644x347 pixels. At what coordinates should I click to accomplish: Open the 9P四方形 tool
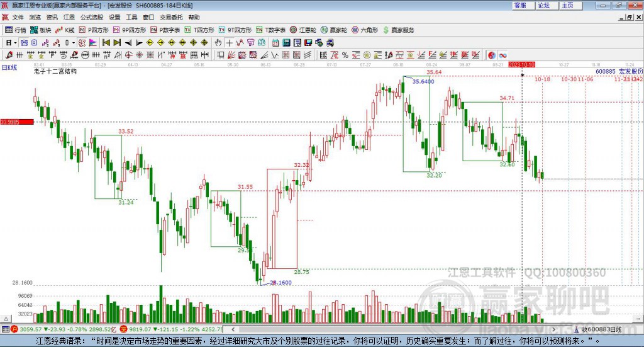click(130, 30)
